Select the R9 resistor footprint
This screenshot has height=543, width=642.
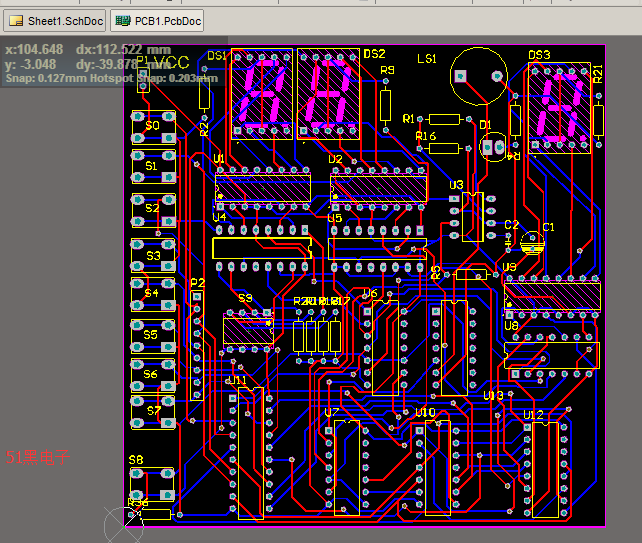[x=385, y=106]
